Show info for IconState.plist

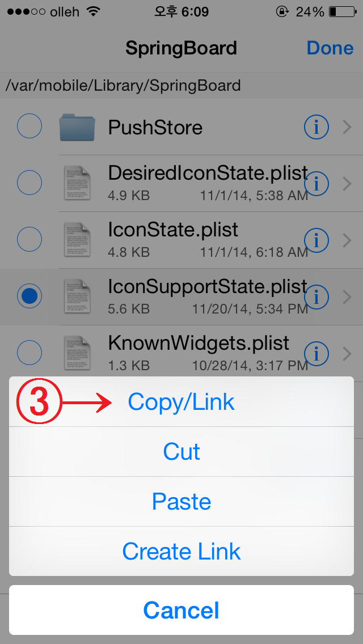(x=316, y=240)
